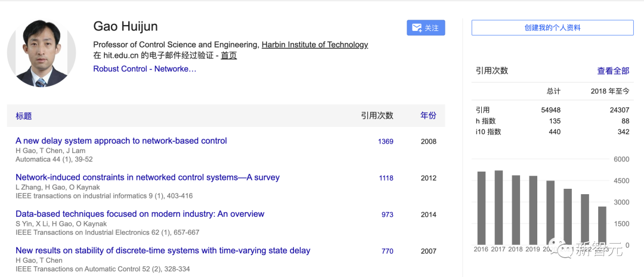644x277 pixels.
Task: Click the 查看全部 link in citations panel
Action: (613, 70)
